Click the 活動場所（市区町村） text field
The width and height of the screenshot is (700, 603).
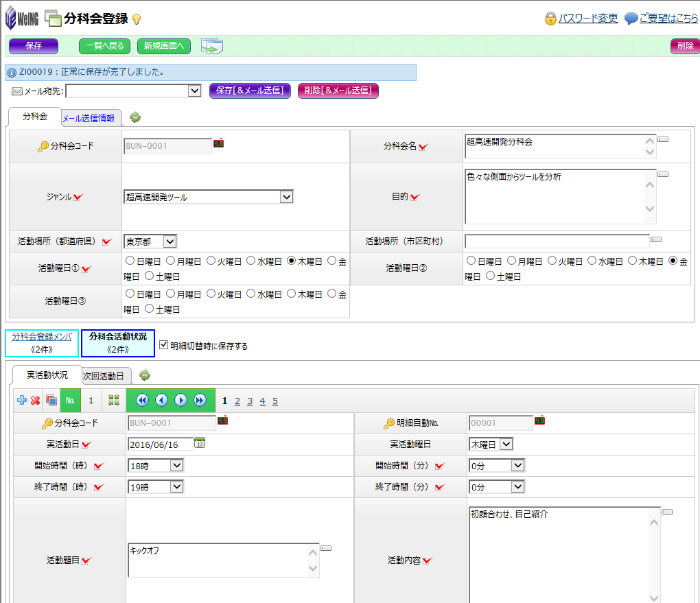pyautogui.click(x=557, y=241)
